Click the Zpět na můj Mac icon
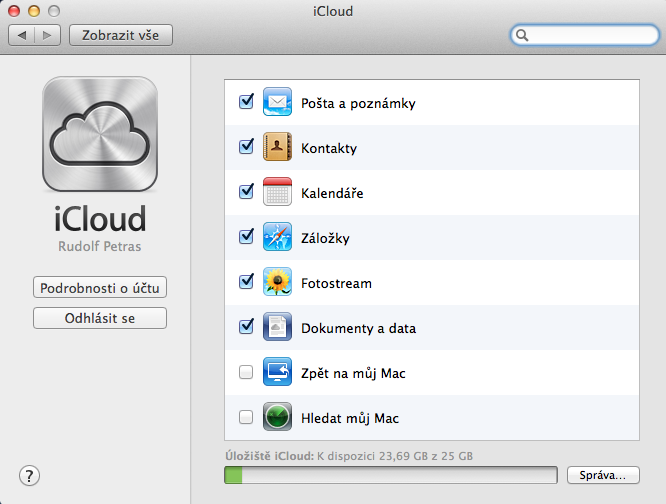Image resolution: width=666 pixels, height=504 pixels. [277, 372]
